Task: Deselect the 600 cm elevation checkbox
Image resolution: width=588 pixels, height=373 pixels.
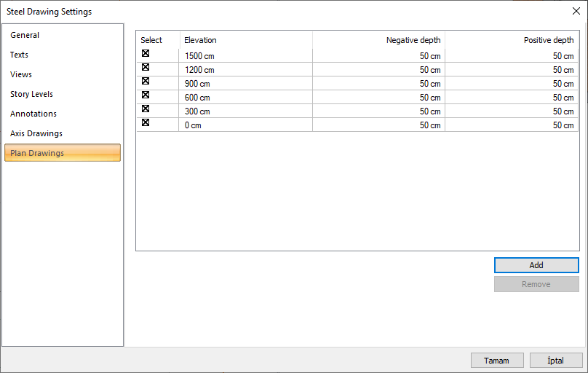Action: (146, 95)
